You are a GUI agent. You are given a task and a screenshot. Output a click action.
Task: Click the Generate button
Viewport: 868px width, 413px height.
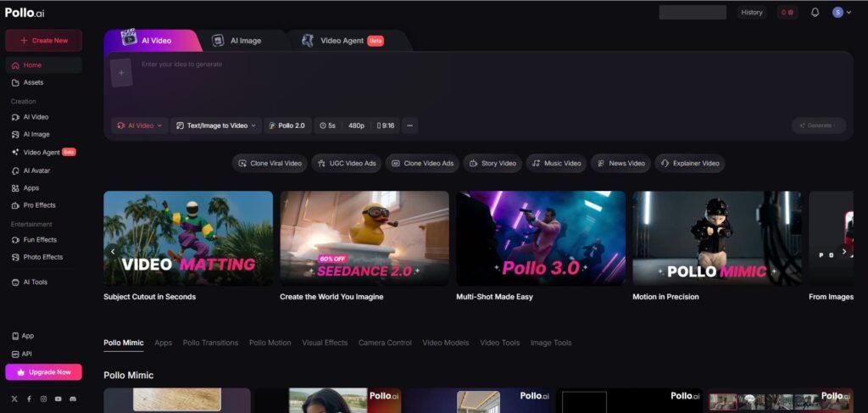tap(819, 126)
